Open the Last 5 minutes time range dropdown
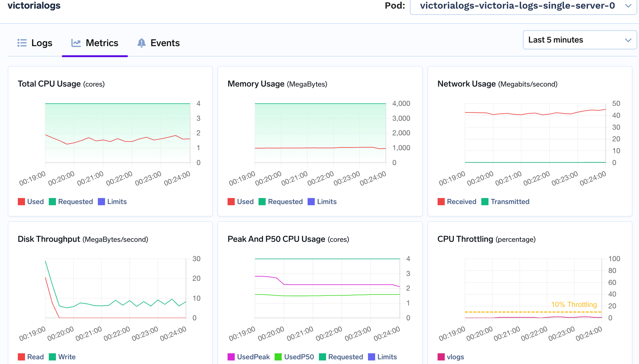This screenshot has height=364, width=639. click(579, 40)
